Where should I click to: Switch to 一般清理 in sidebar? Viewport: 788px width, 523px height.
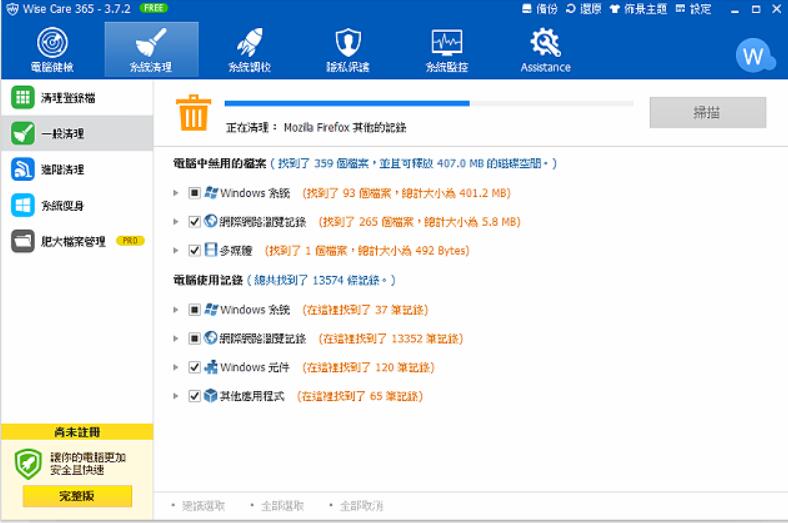coord(77,133)
